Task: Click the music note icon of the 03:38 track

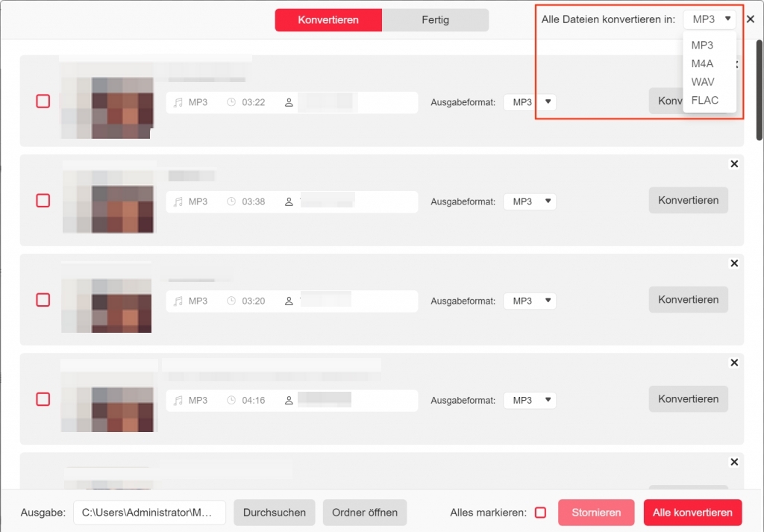Action: coord(178,201)
